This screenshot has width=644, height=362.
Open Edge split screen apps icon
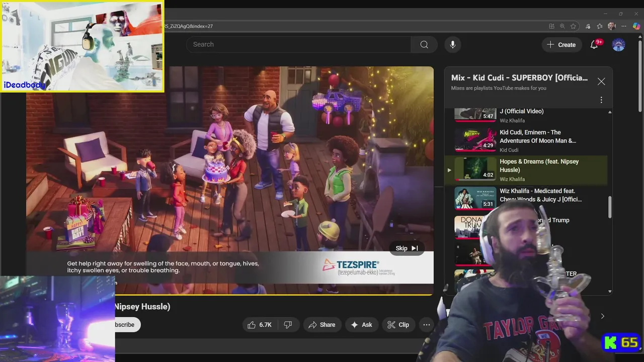[552, 26]
